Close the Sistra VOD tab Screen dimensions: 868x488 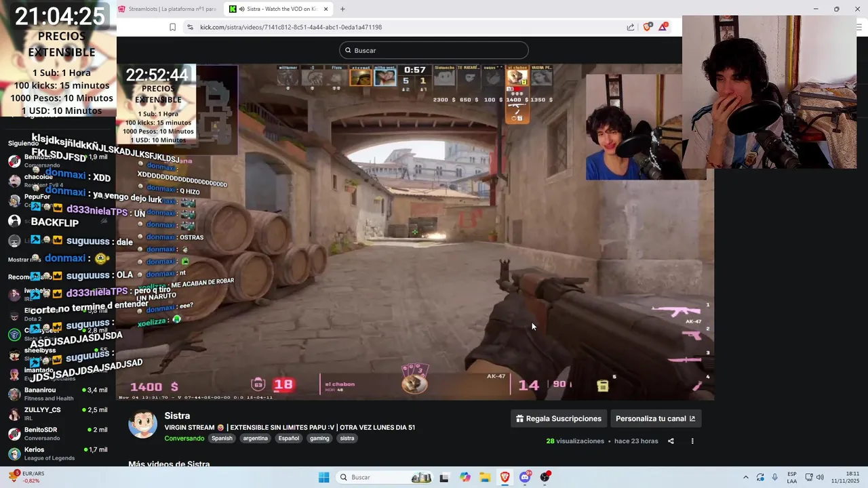326,9
